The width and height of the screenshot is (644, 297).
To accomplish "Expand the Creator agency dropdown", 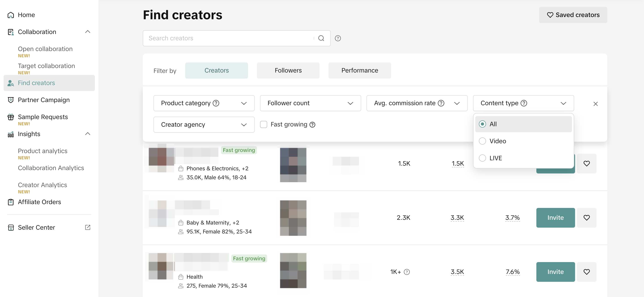I will point(204,124).
